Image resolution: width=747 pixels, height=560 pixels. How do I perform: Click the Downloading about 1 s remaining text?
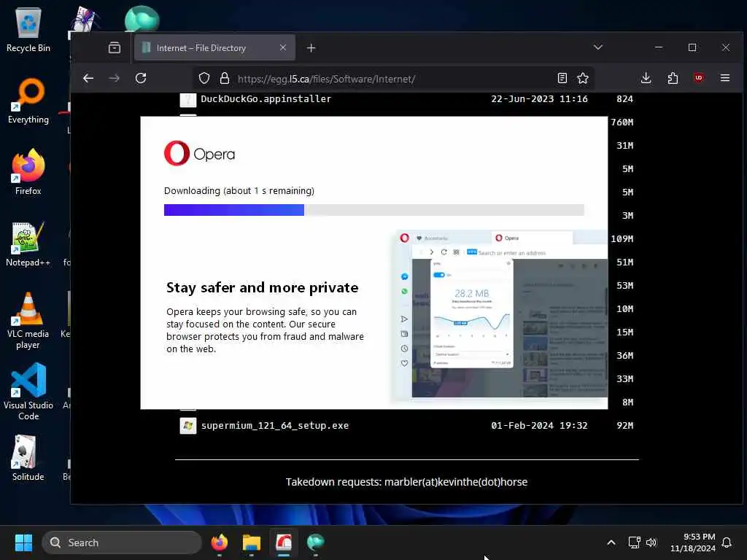(239, 190)
